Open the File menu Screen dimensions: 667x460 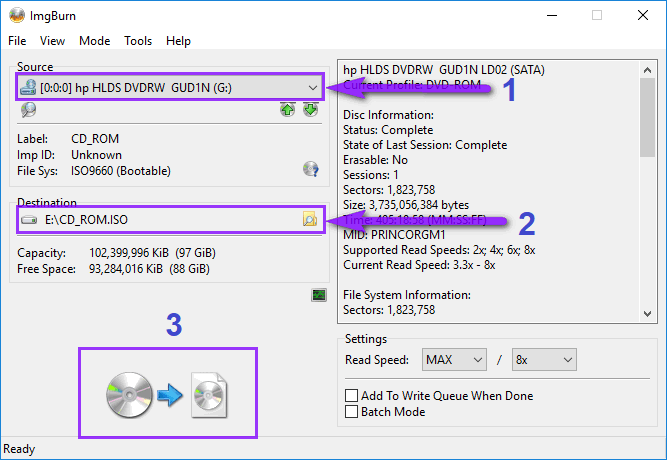(x=17, y=41)
